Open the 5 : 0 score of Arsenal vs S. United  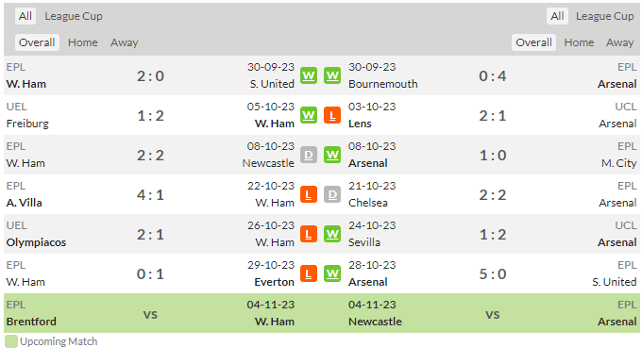tap(493, 274)
